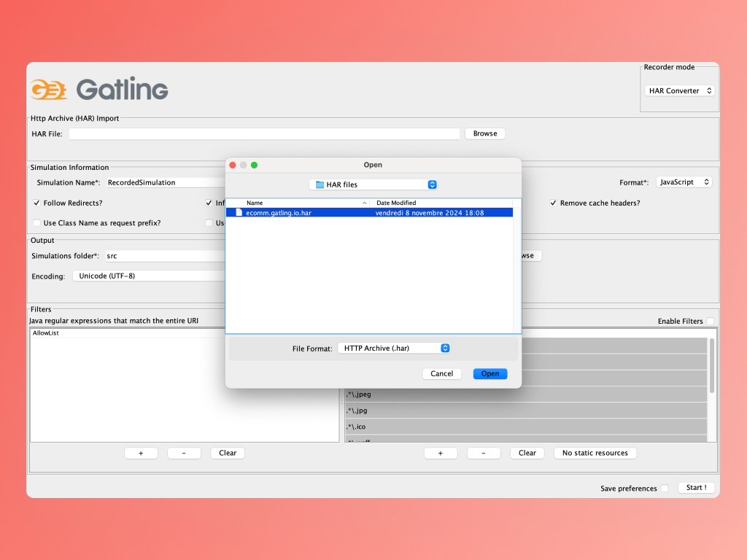Click the ecomm.gatling.io.har file icon
This screenshot has width=747, height=560.
tap(239, 212)
